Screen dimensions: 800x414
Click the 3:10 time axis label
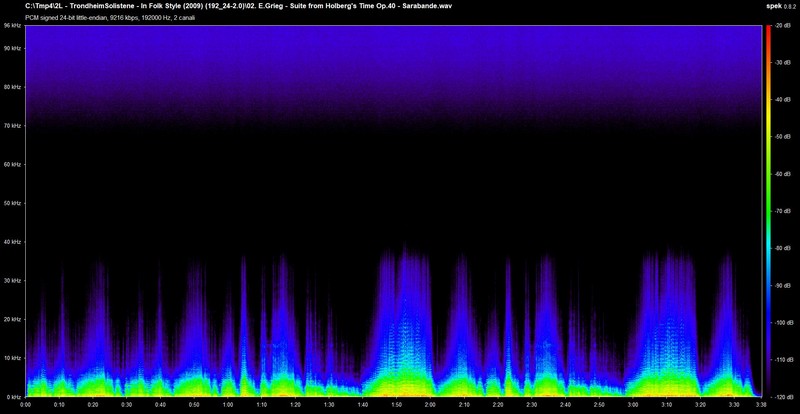tap(666, 404)
